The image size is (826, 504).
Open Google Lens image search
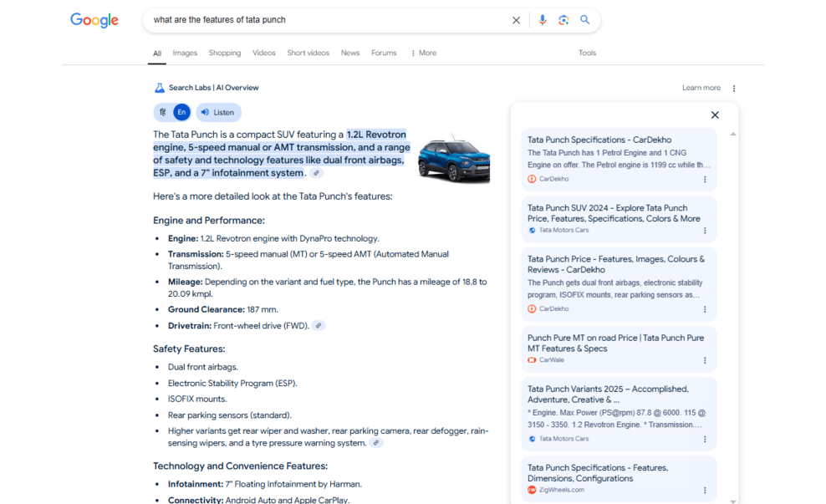(x=563, y=20)
